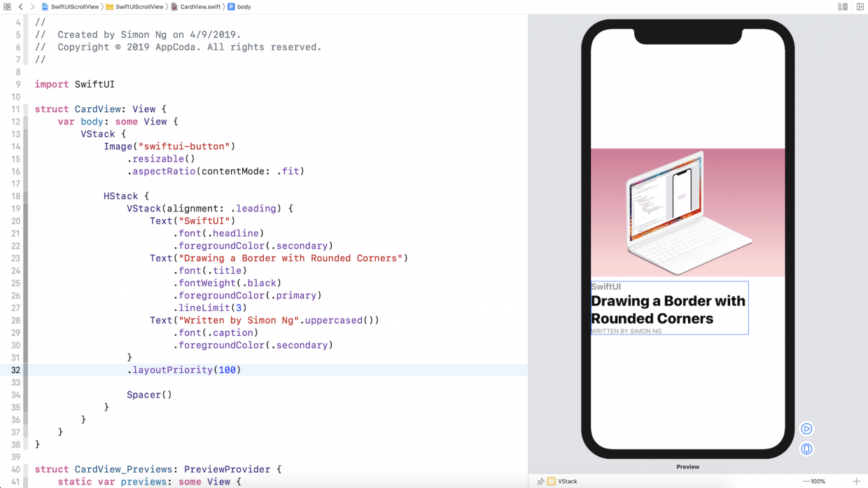The height and width of the screenshot is (488, 868).
Task: Select the highlighted layoutPriority code line
Action: click(185, 370)
